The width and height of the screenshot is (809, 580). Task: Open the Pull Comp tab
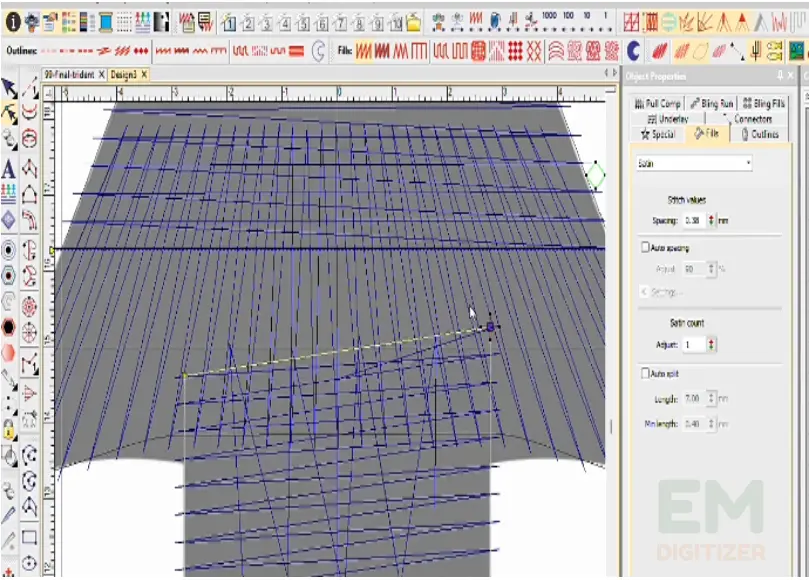(x=658, y=103)
